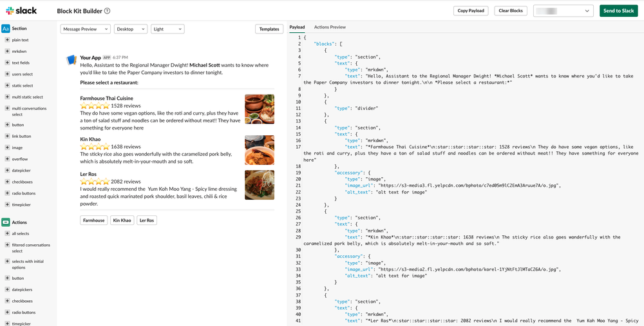This screenshot has height=326, width=644.
Task: Click "1638 reviews" text
Action: pyautogui.click(x=126, y=147)
